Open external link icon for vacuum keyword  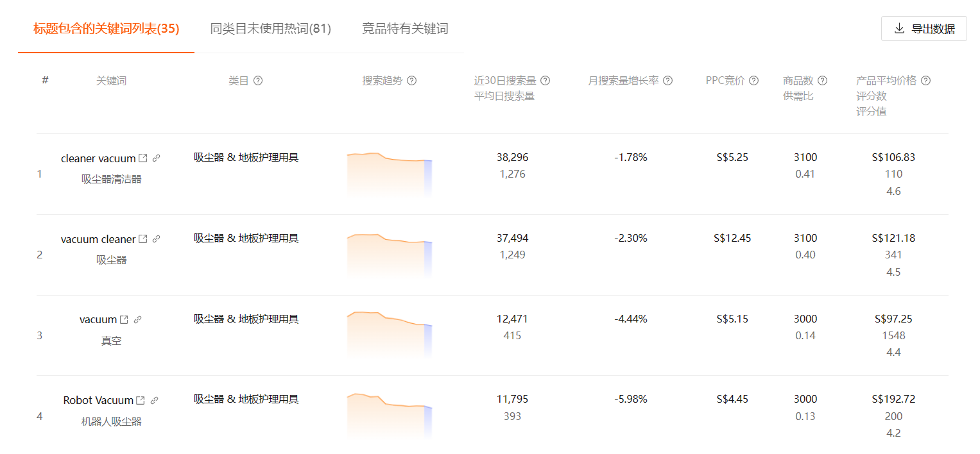click(x=125, y=319)
